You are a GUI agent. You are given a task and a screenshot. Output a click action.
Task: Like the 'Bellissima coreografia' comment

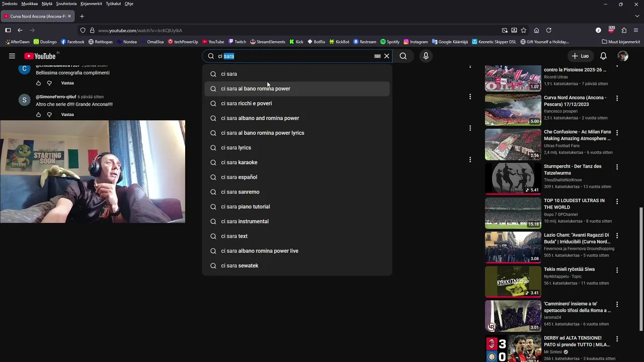(39, 83)
